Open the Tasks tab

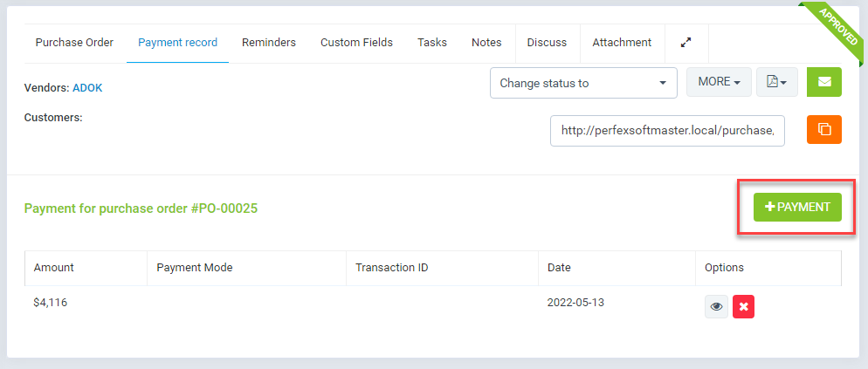pyautogui.click(x=432, y=42)
